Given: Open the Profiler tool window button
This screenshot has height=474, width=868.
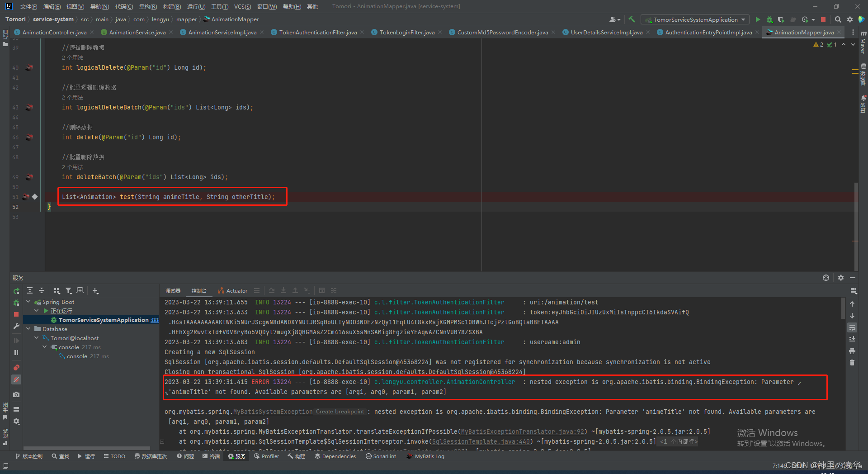Looking at the screenshot, I should pyautogui.click(x=266, y=456).
